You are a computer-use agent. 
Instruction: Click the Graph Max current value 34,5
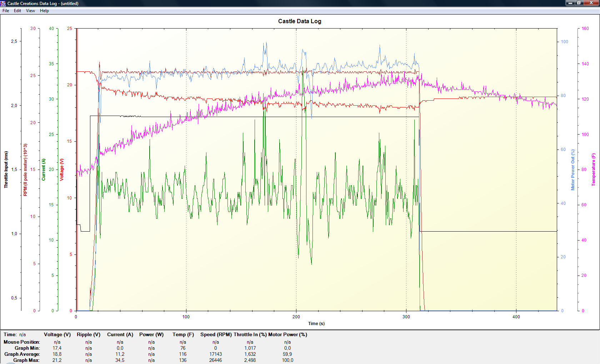coord(120,360)
